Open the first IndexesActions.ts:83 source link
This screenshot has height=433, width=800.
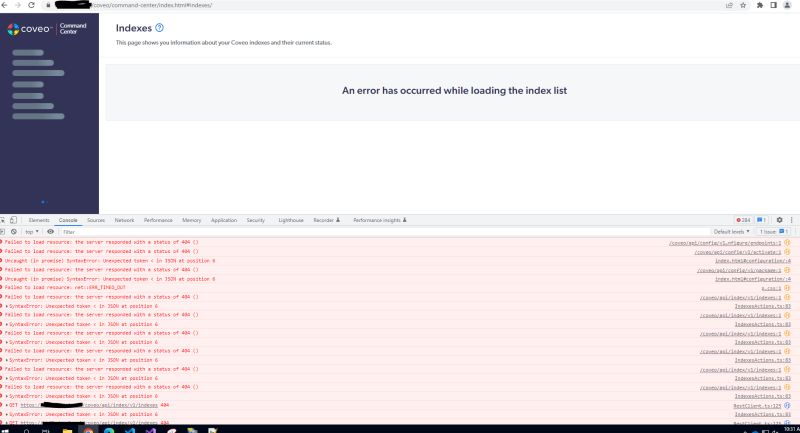[x=762, y=306]
